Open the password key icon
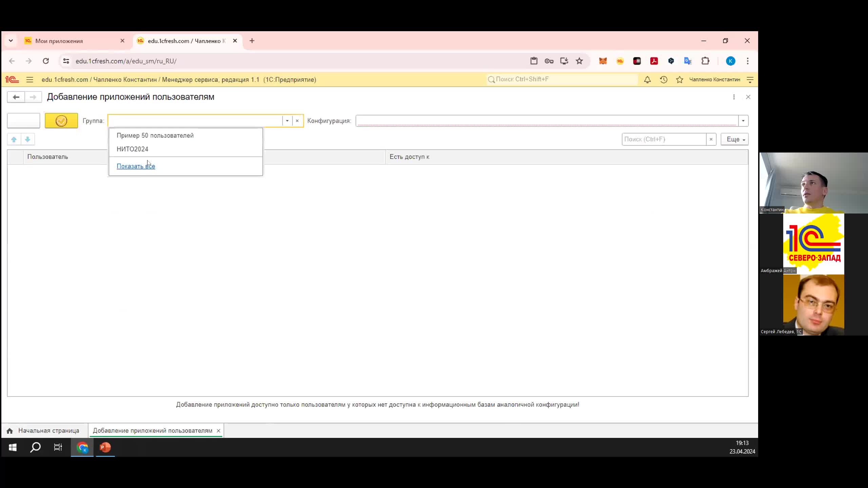 (549, 61)
